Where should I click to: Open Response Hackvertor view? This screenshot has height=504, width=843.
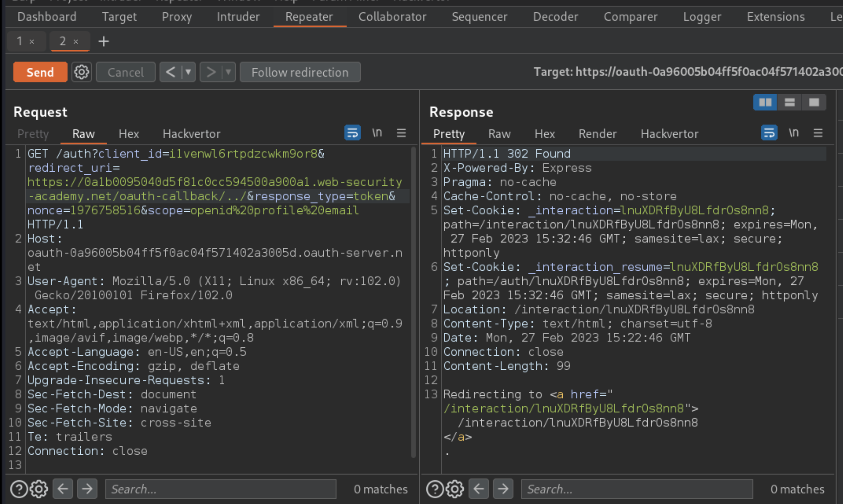click(670, 134)
